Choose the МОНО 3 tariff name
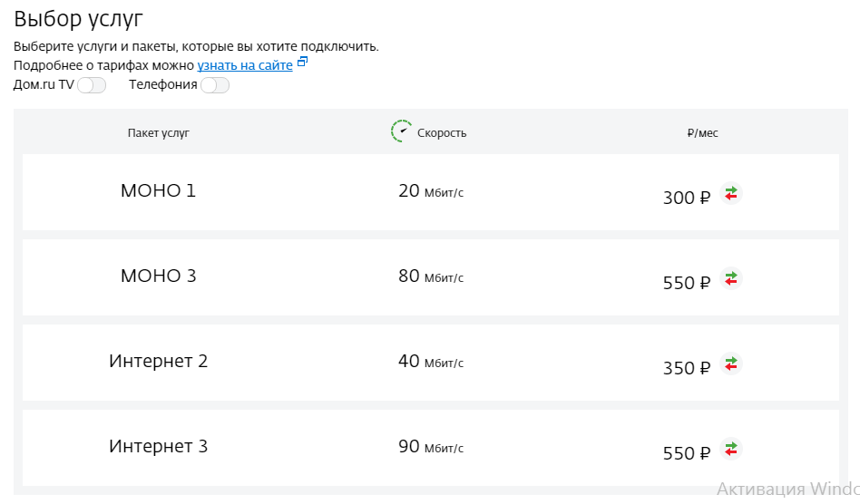 (x=159, y=276)
